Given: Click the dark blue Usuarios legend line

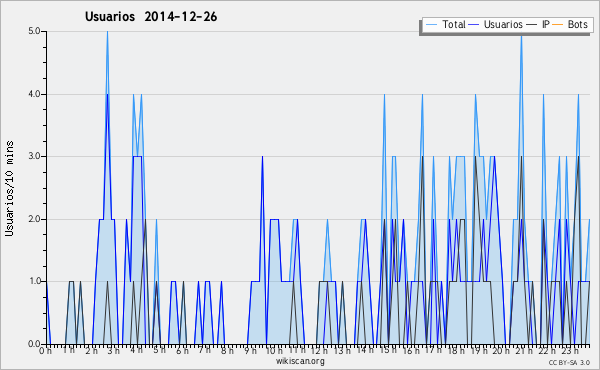Looking at the screenshot, I should (x=474, y=25).
